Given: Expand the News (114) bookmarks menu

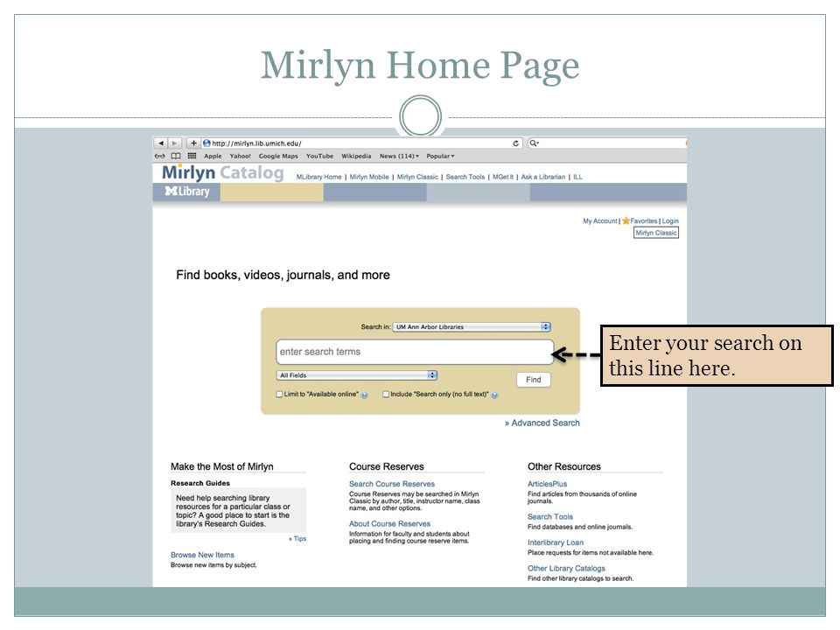Looking at the screenshot, I should tap(399, 156).
